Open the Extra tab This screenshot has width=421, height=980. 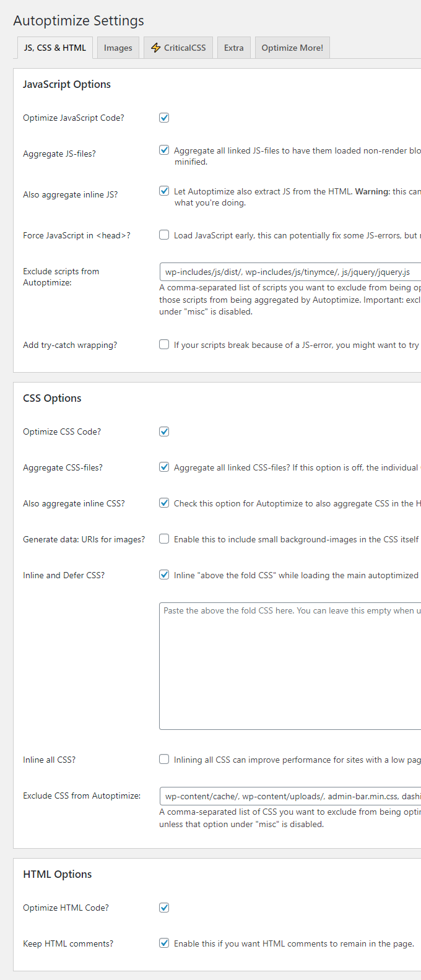coord(233,48)
